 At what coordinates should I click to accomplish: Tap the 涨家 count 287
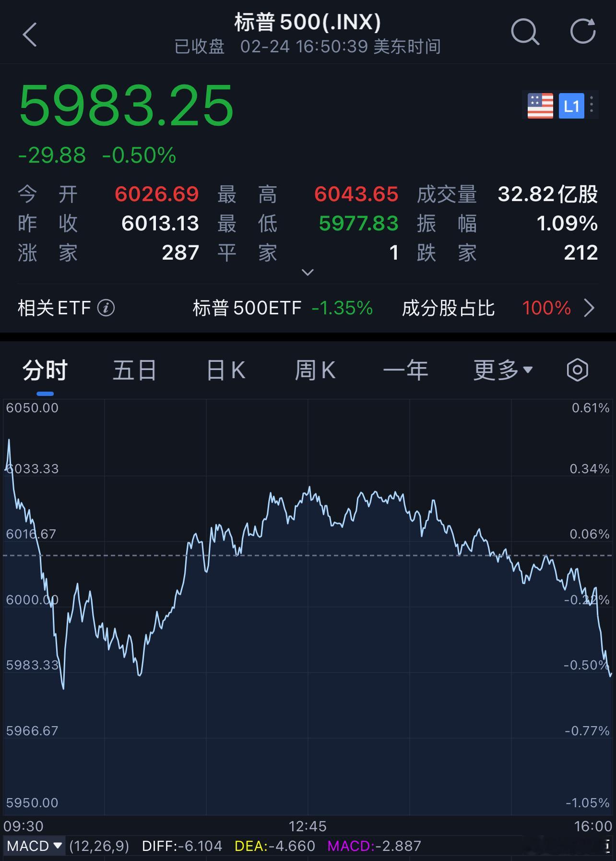[180, 252]
